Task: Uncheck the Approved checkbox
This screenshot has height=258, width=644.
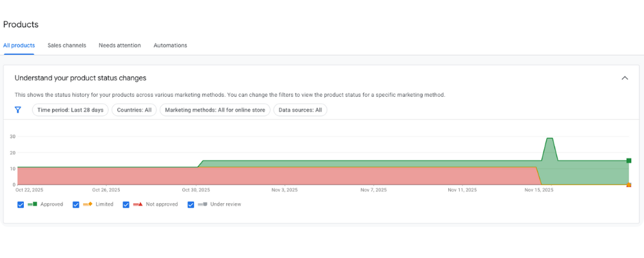Action: (21, 204)
